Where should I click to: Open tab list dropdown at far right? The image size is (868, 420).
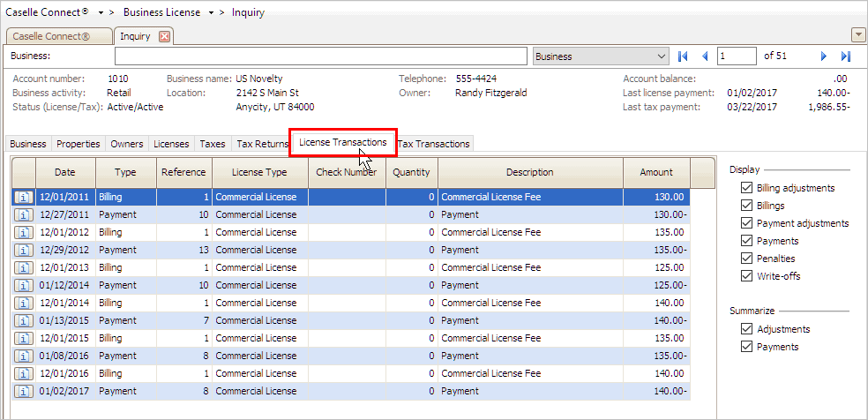coord(857,34)
